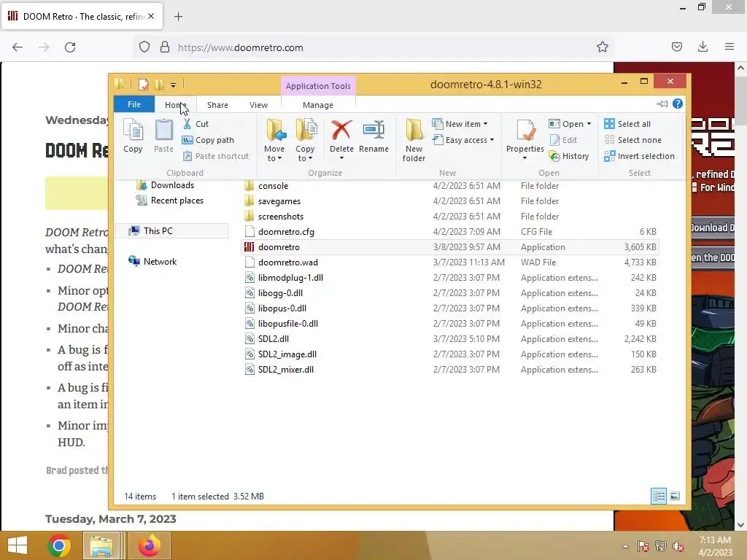Viewport: 747px width, 560px height.
Task: Click the Copy path button
Action: [x=208, y=140]
